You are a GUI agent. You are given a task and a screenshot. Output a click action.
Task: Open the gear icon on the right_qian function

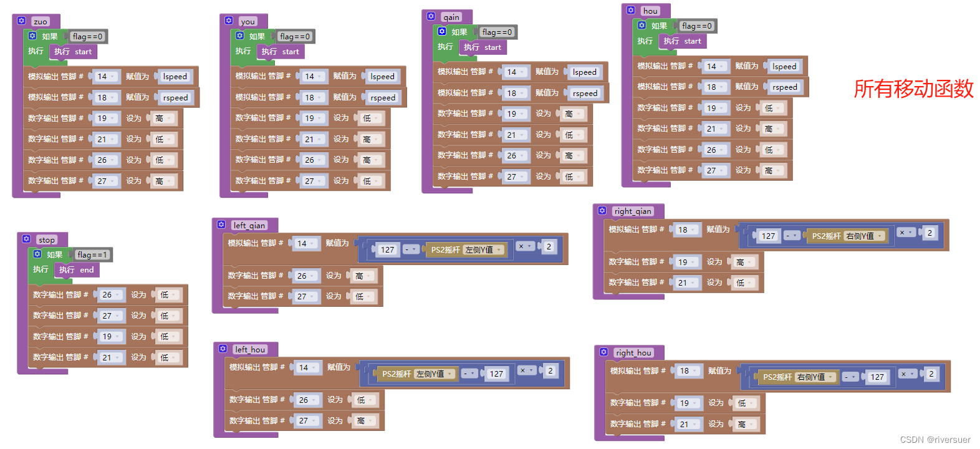602,211
